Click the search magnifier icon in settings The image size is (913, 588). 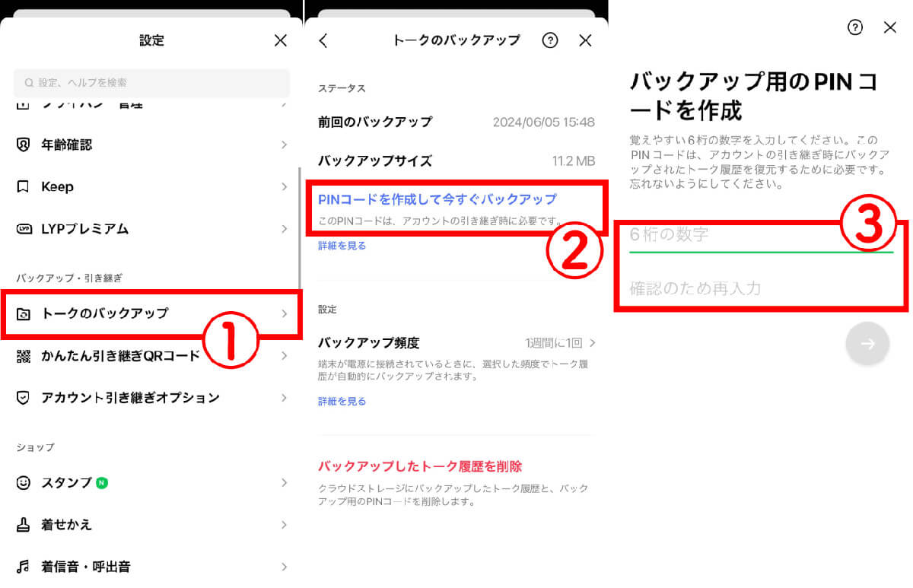click(29, 83)
